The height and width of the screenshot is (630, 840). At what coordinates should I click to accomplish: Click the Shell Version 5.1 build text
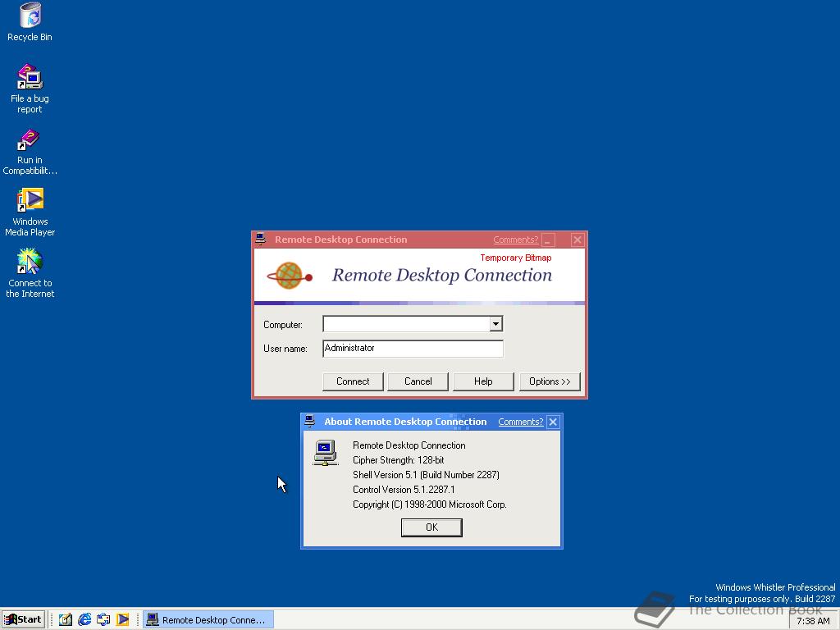point(426,475)
